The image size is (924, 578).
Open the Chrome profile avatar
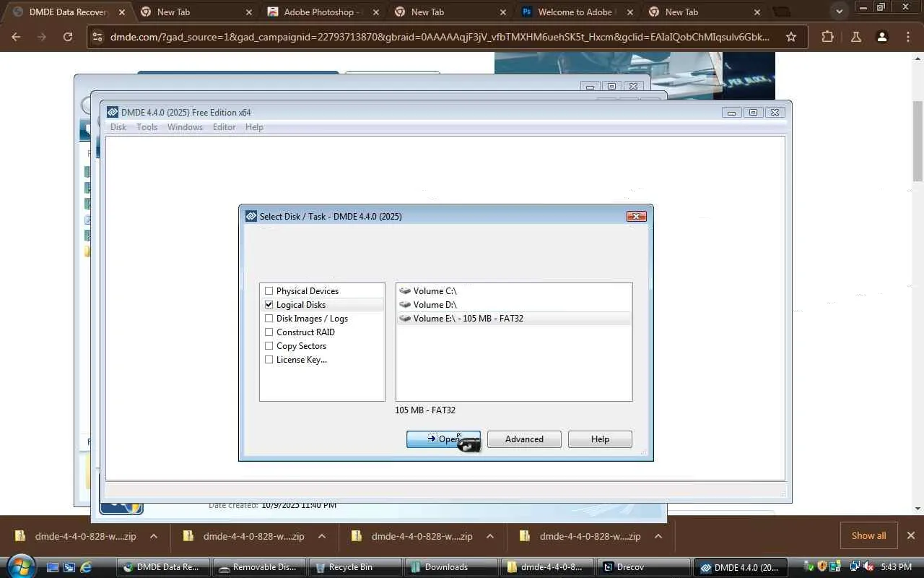[x=881, y=37]
